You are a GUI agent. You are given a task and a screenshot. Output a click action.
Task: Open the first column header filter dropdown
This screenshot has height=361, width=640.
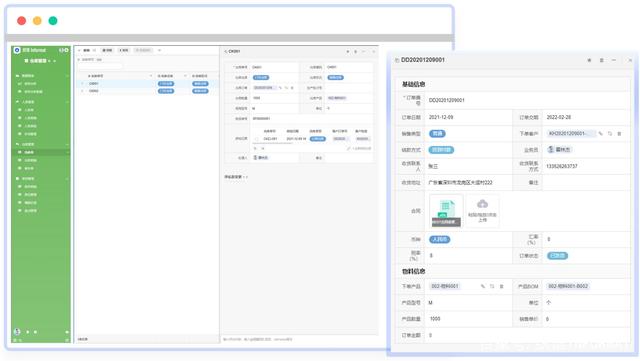click(151, 76)
